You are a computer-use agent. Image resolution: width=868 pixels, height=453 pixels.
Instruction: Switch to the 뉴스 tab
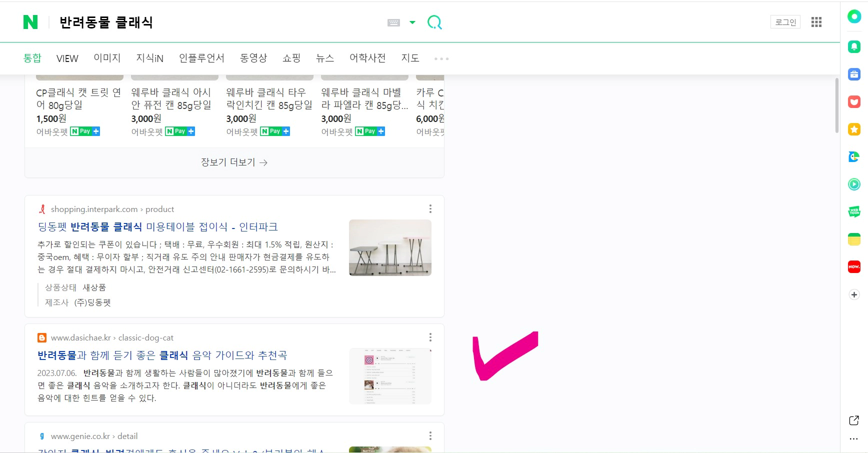point(325,58)
